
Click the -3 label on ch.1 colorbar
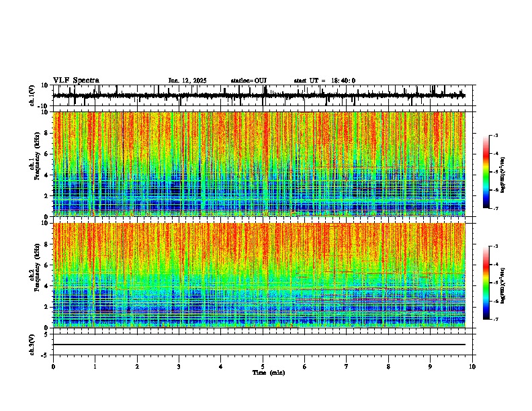[496, 136]
